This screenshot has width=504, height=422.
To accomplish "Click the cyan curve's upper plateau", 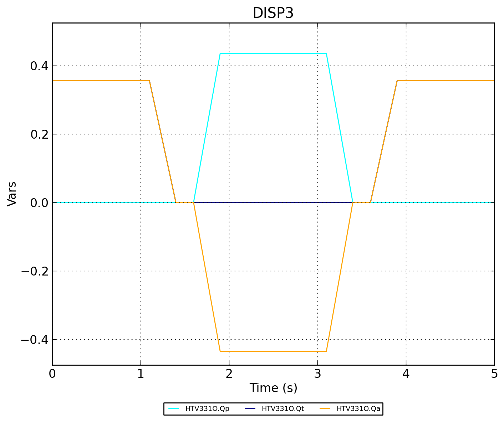I will [273, 53].
